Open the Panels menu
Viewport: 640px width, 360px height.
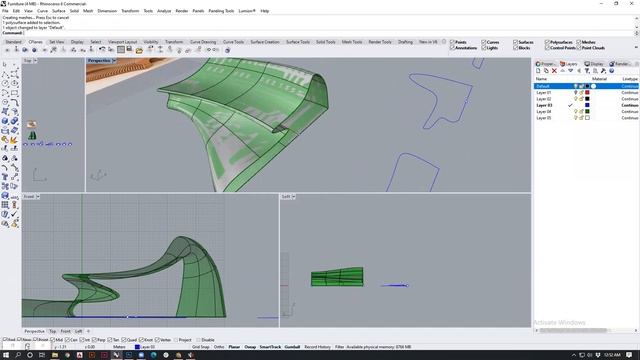(x=198, y=11)
